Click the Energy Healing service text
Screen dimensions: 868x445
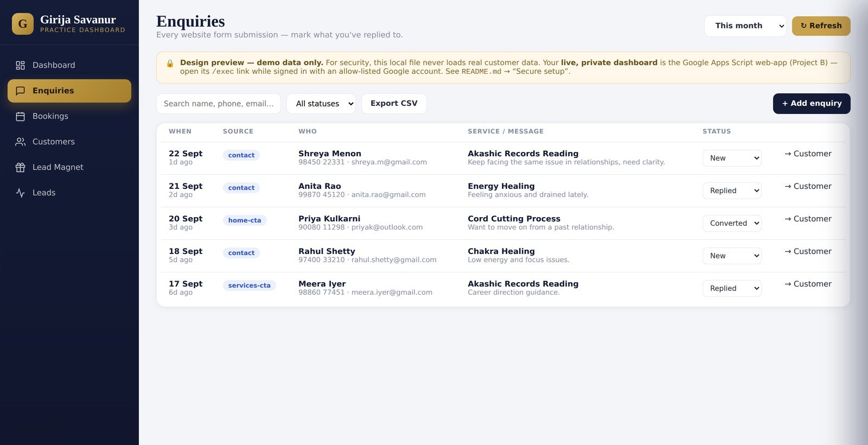(501, 186)
